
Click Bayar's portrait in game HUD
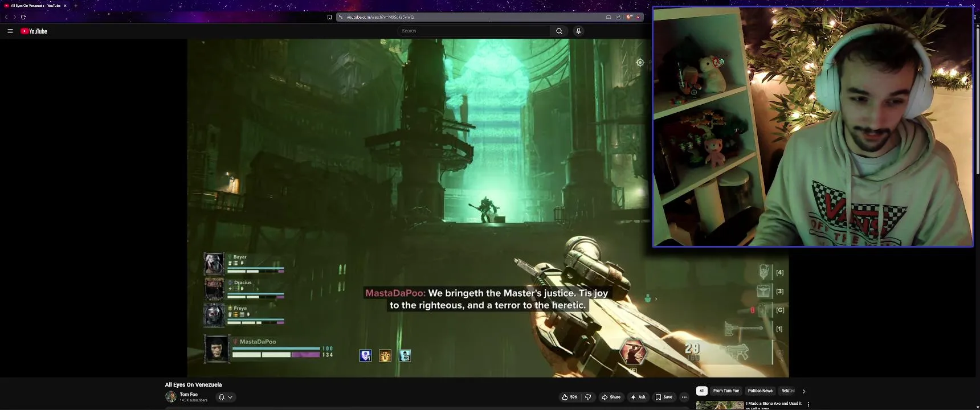point(214,264)
